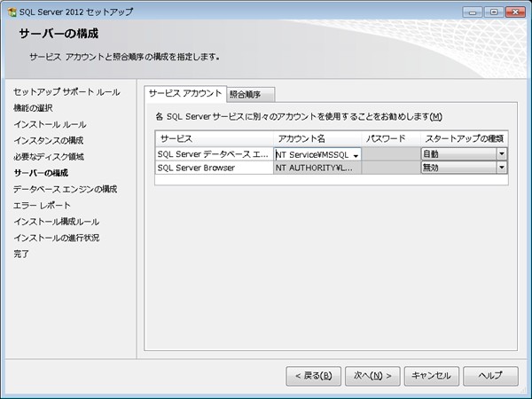Click the SQL Server setup title bar icon
532x399 pixels.
click(x=12, y=12)
